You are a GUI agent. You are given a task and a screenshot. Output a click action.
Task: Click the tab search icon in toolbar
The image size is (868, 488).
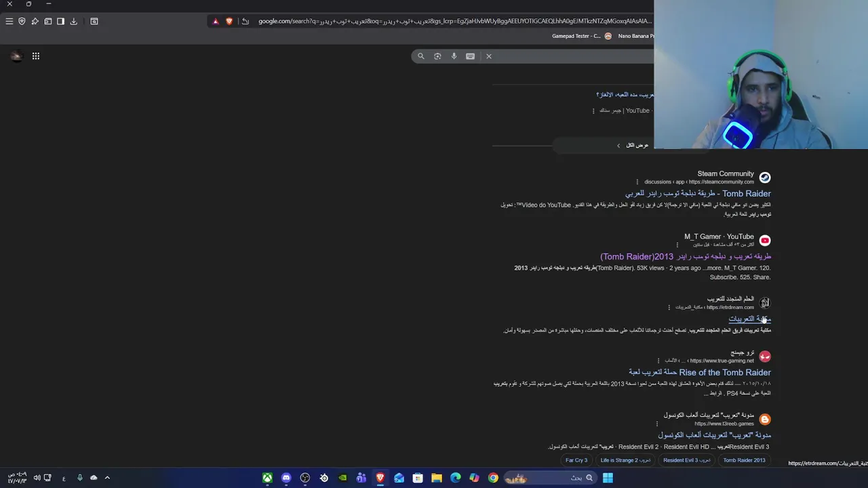click(94, 21)
